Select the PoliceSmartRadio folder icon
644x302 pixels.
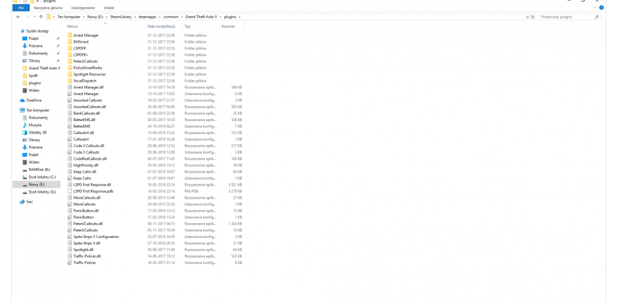click(x=69, y=68)
